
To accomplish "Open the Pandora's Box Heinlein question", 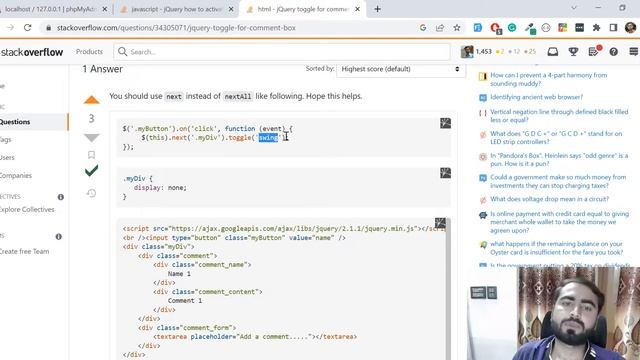I will [559, 160].
